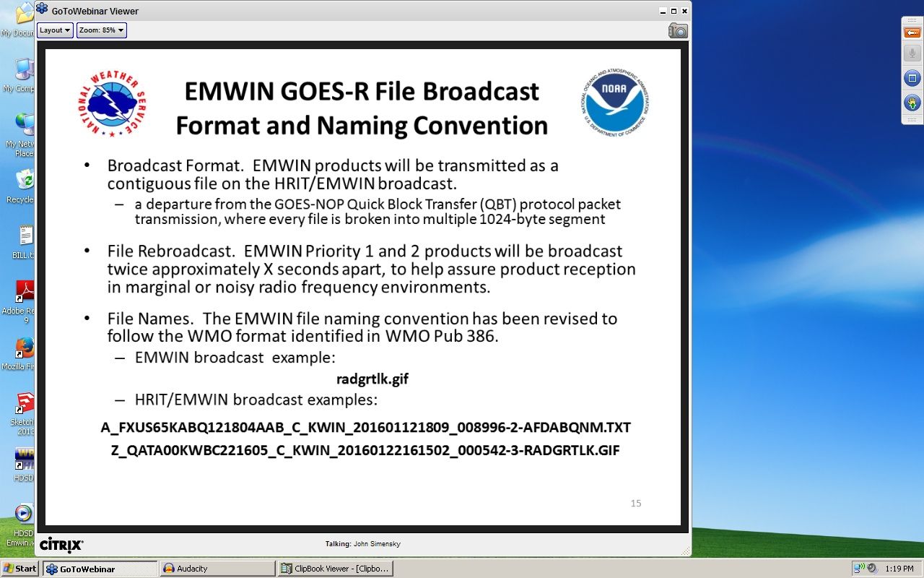Click slide page number 15

pyautogui.click(x=636, y=504)
